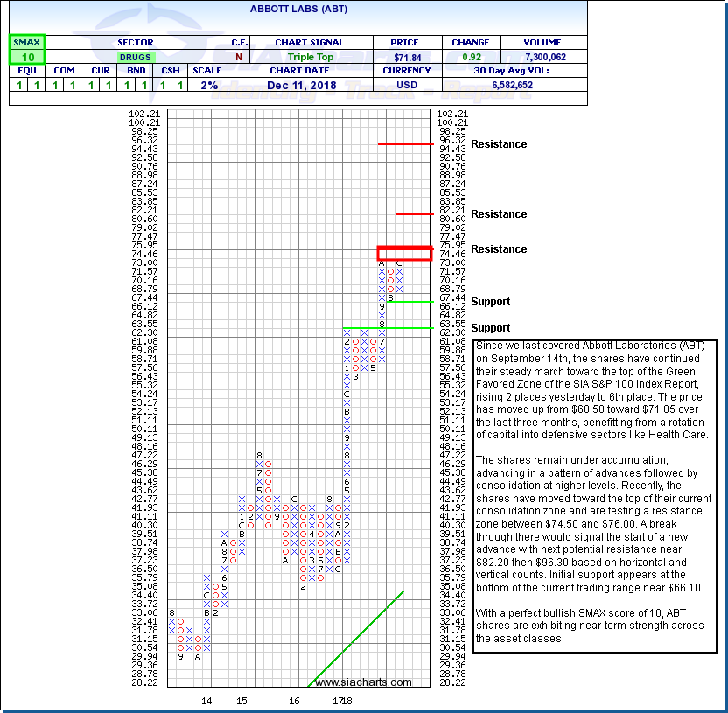The width and height of the screenshot is (728, 713).
Task: Select the DRUGS sector cell
Action: pyautogui.click(x=135, y=57)
